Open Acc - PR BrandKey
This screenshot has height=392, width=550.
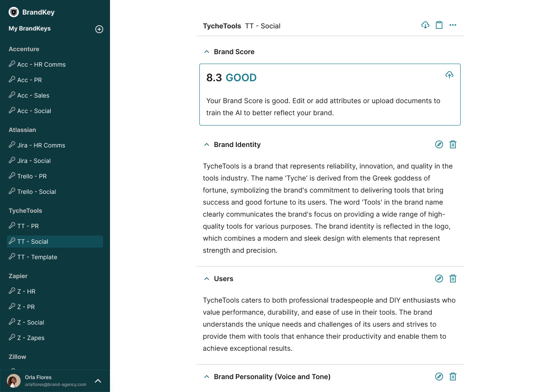pos(55,80)
